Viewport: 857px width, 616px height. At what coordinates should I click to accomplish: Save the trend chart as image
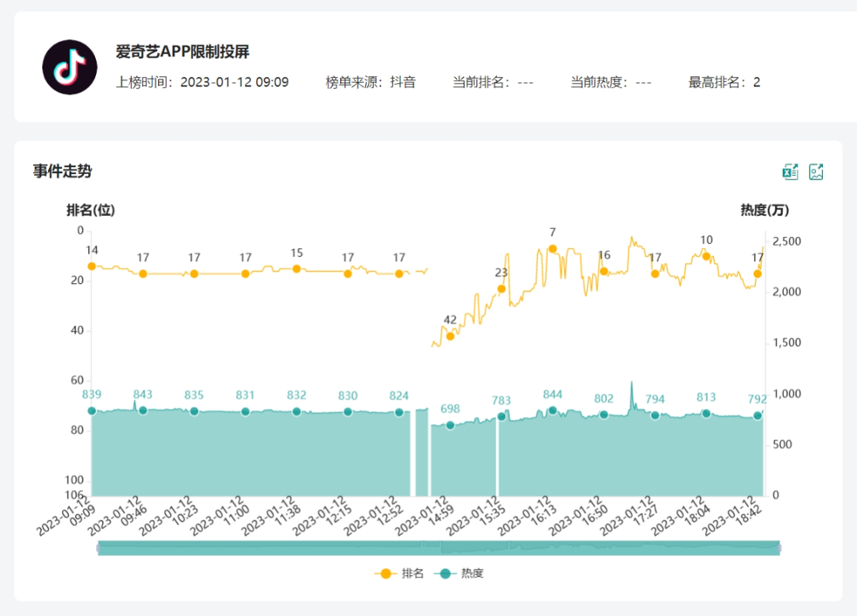(x=816, y=171)
